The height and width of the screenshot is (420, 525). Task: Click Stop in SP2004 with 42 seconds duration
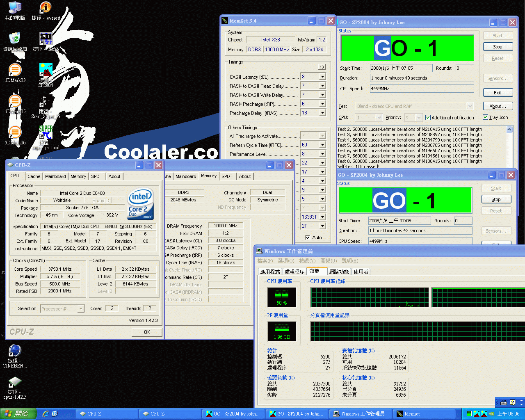[496, 199]
